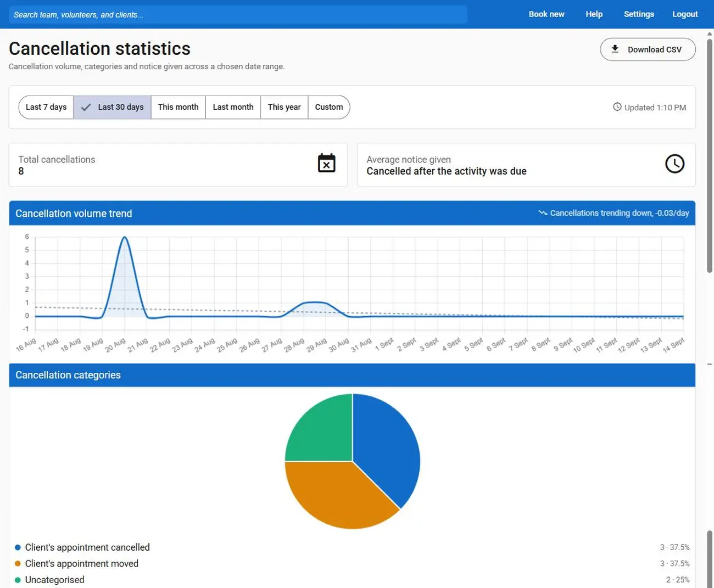Viewport: 714px width, 588px height.
Task: Open the Help menu item
Action: [594, 14]
